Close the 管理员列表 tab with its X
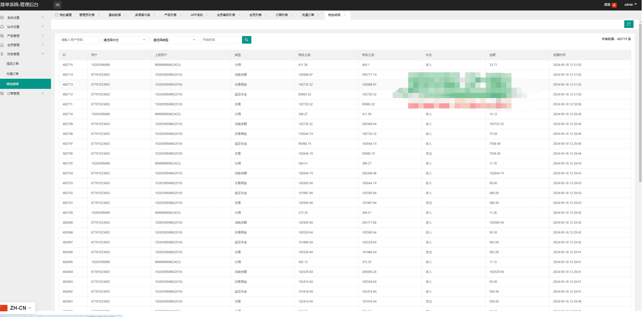The image size is (644, 317). 99,15
